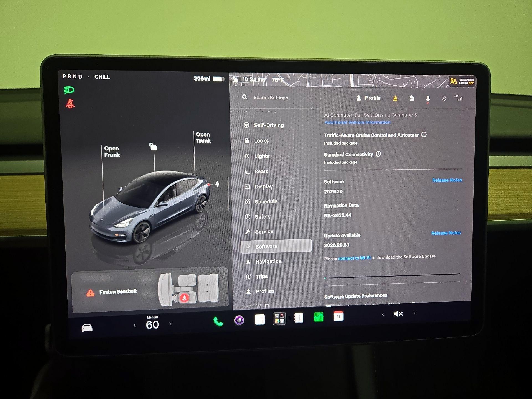Image resolution: width=532 pixels, height=399 pixels.
Task: Tap the CHILL acceleration mode label
Action: 102,77
